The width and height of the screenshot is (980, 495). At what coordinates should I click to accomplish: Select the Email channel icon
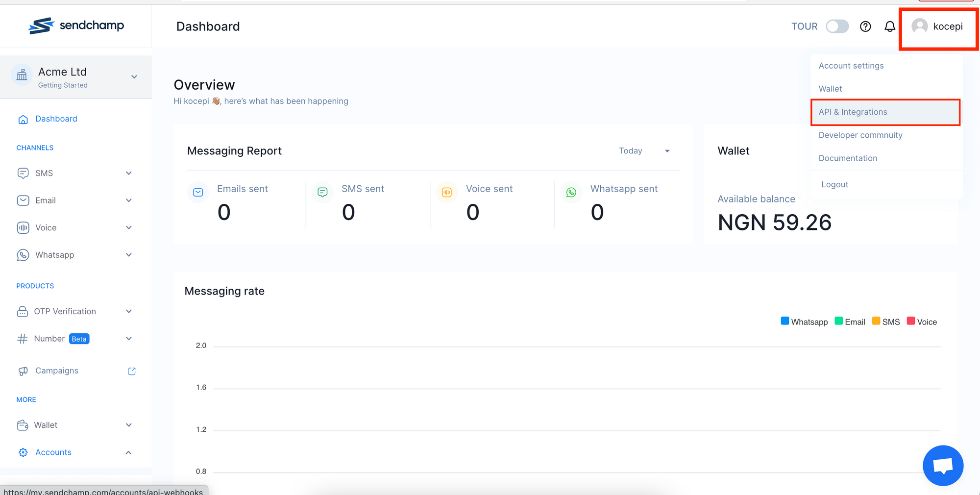click(23, 200)
